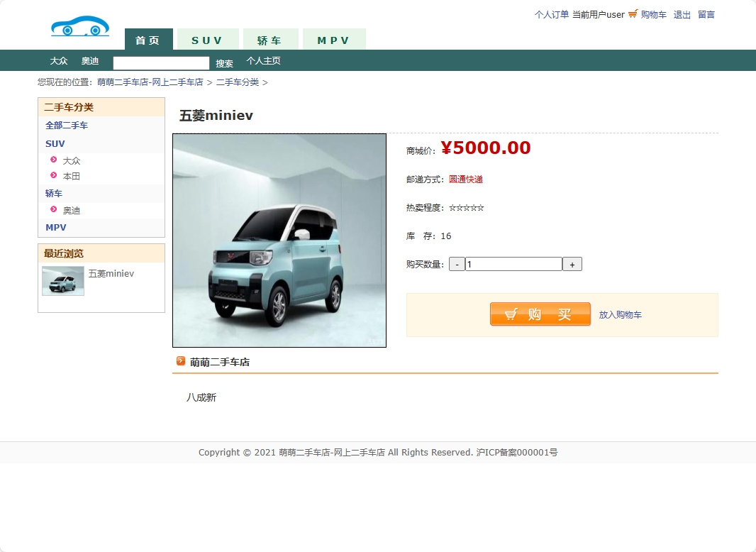Click the 购买数量 quantity input field
The width and height of the screenshot is (756, 552).
(x=513, y=265)
